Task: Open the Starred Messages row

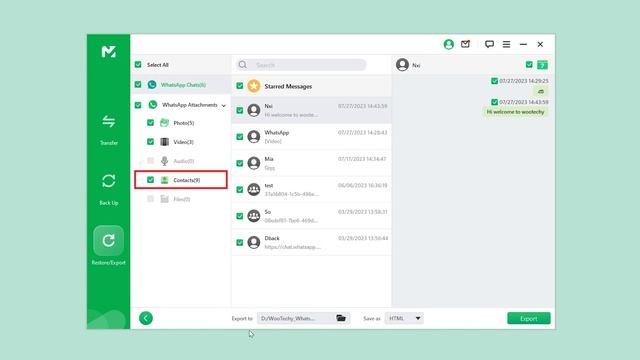Action: pyautogui.click(x=311, y=86)
